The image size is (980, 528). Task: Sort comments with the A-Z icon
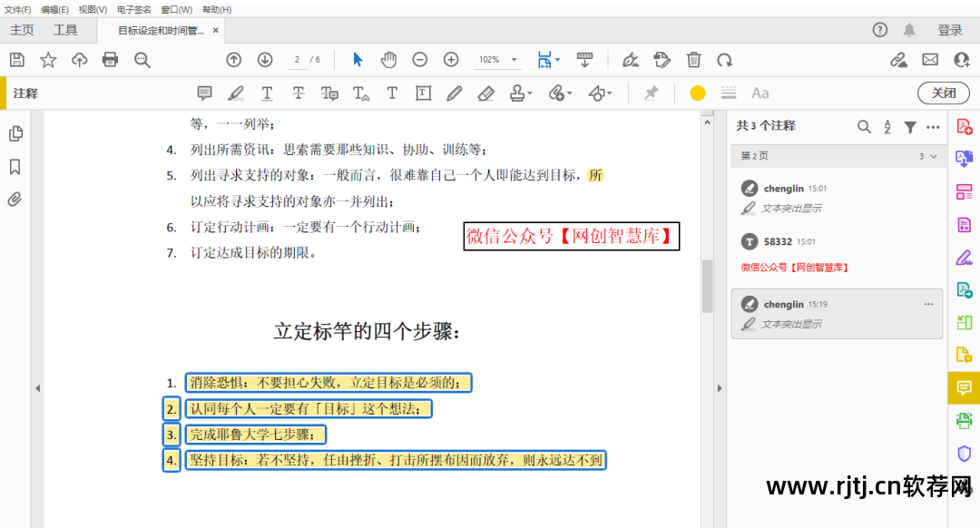pos(887,127)
